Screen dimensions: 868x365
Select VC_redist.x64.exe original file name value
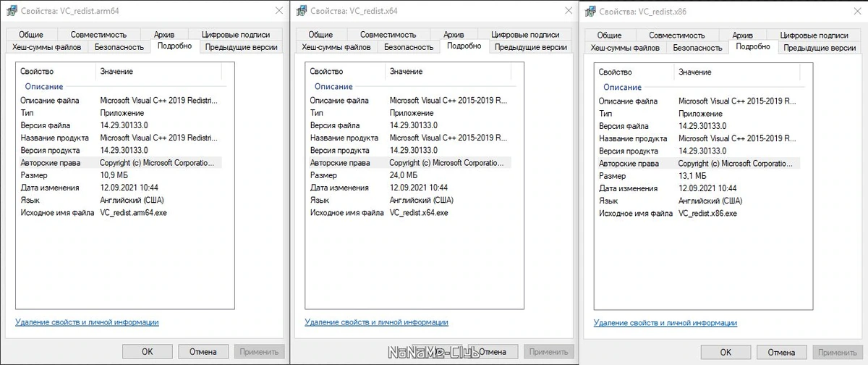419,213
